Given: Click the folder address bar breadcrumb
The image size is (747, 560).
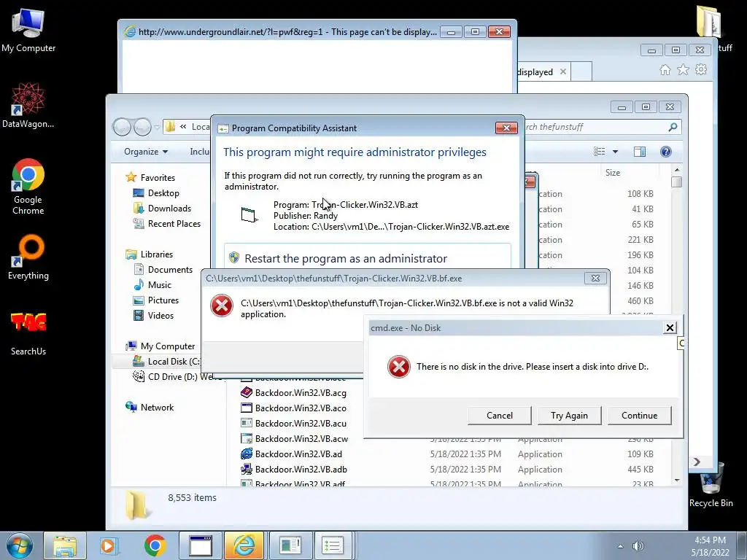Looking at the screenshot, I should [187, 127].
